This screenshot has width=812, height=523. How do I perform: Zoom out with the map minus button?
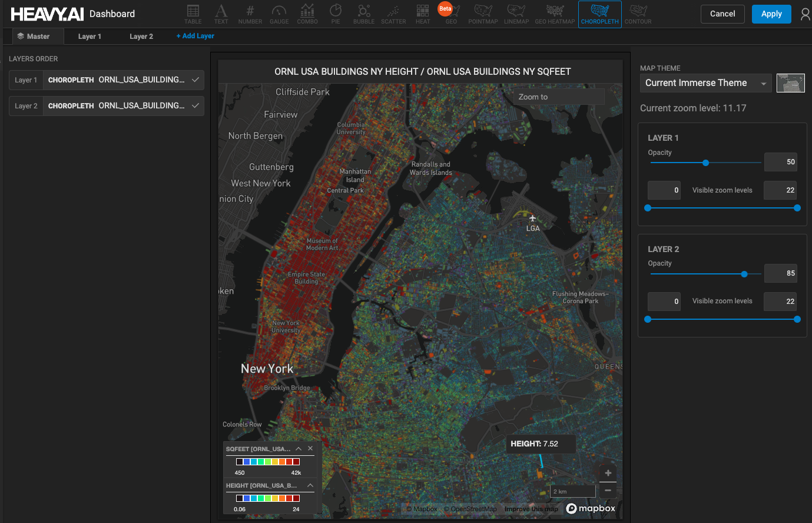tap(608, 490)
